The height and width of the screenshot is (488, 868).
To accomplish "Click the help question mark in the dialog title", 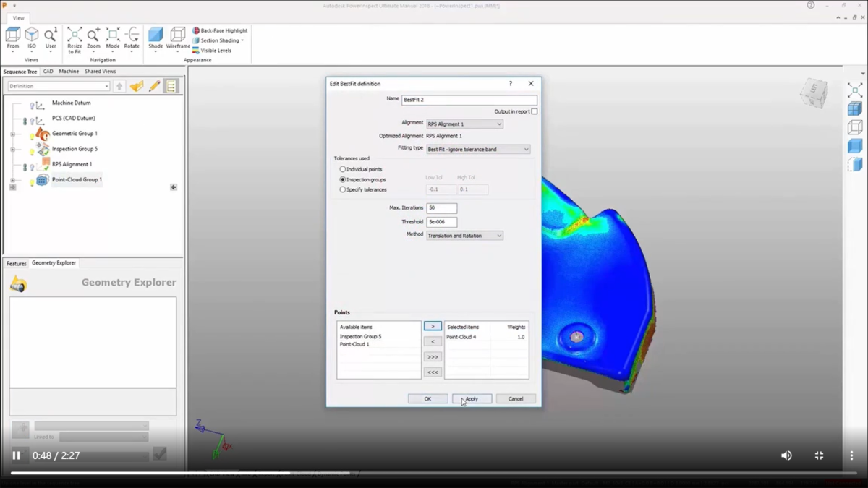I will click(511, 84).
